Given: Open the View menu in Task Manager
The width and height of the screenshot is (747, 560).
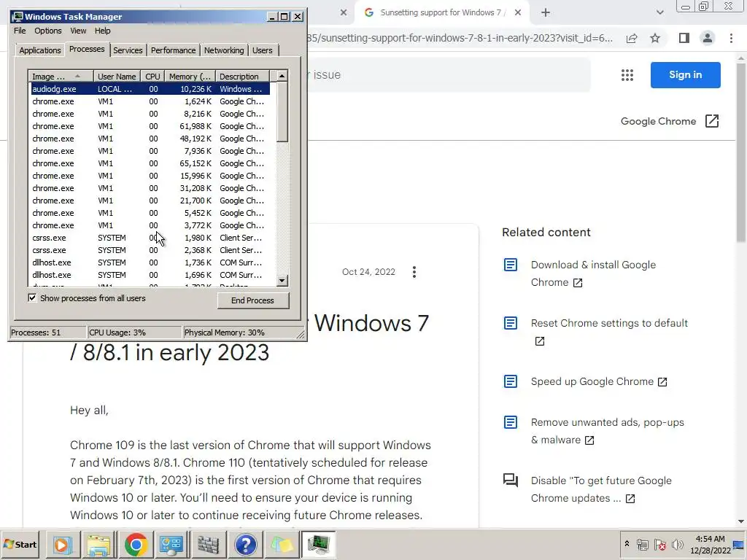Looking at the screenshot, I should click(x=78, y=31).
